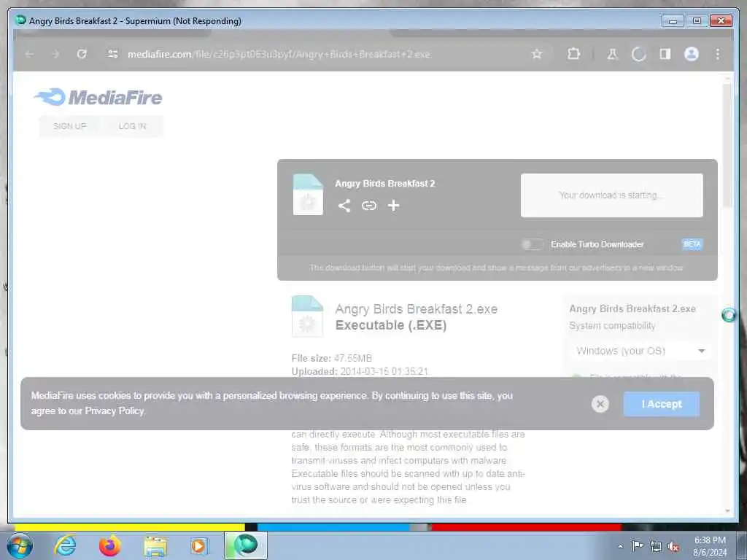Viewport: 747px width, 560px height.
Task: Click the file icon in the download box
Action: point(308,195)
